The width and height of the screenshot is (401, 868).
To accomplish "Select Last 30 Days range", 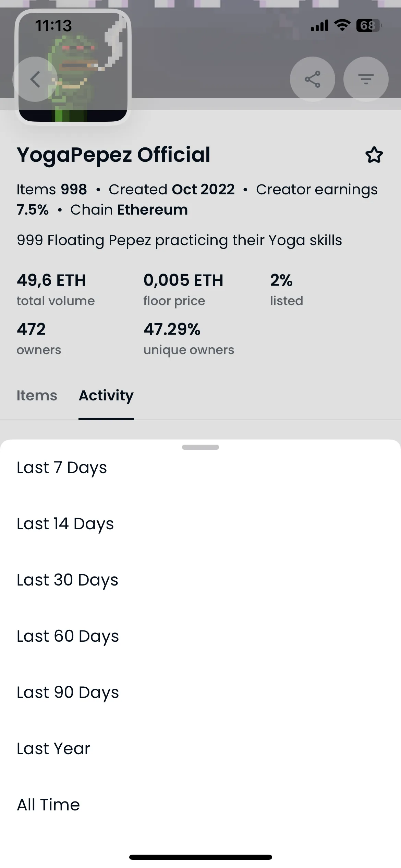I will tap(200, 580).
